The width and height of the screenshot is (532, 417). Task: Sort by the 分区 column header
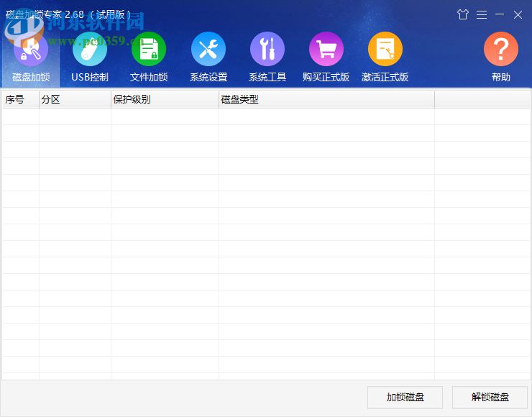pos(75,99)
